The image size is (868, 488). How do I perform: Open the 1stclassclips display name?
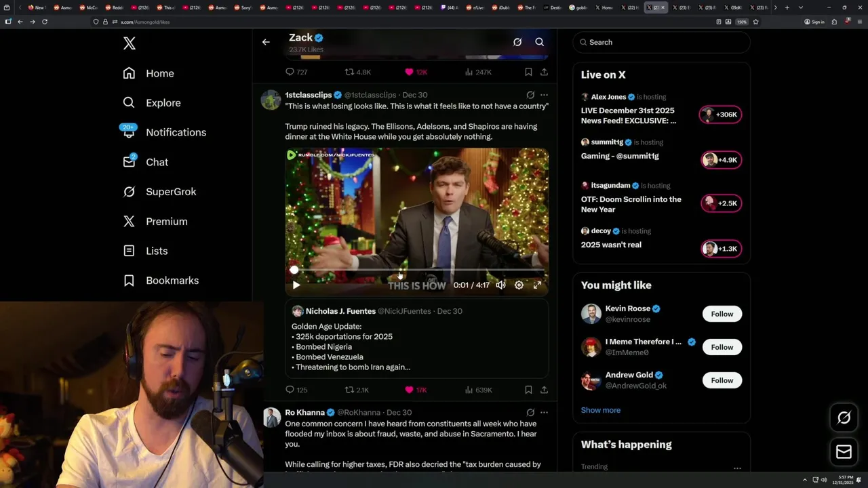[x=309, y=95]
